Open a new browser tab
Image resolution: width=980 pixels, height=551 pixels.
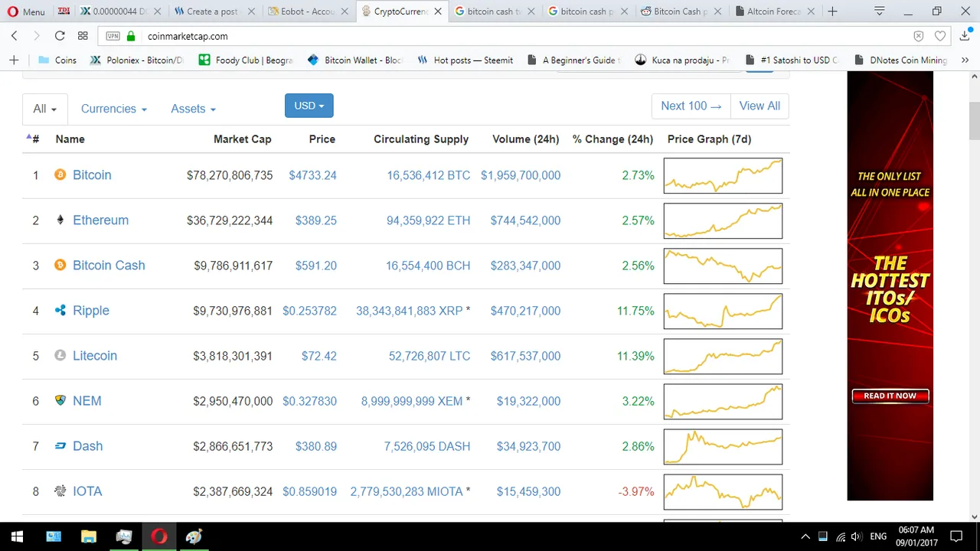832,11
